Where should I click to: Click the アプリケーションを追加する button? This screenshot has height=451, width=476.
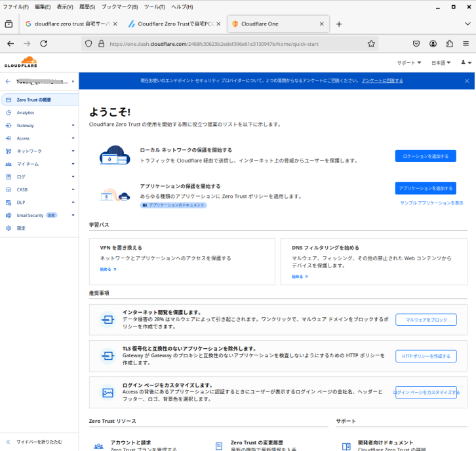[x=426, y=188]
